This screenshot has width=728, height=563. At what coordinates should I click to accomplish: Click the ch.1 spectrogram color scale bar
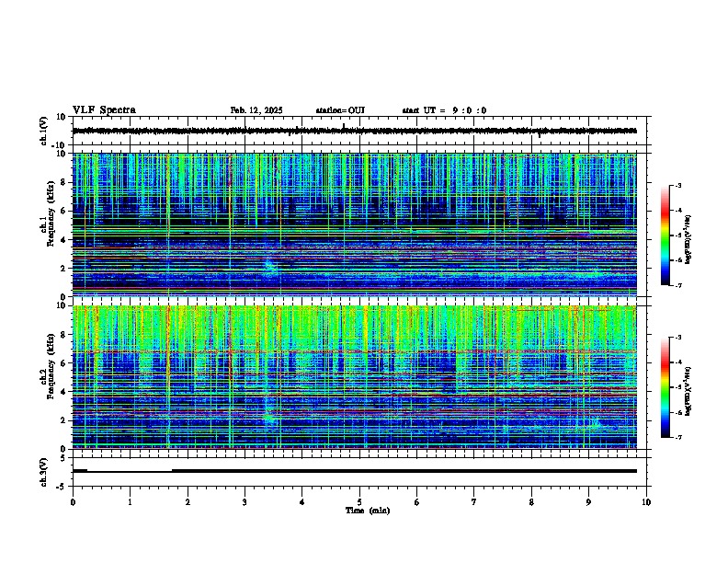pyautogui.click(x=665, y=236)
